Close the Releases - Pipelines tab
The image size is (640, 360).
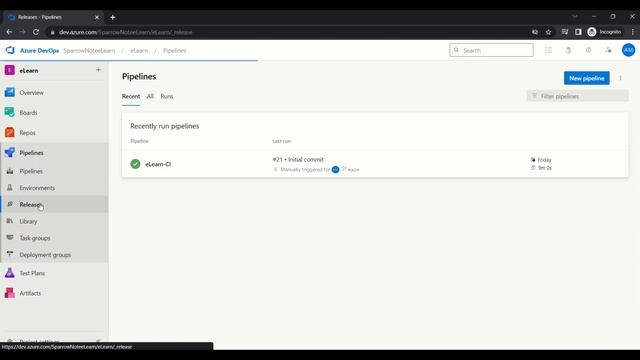point(97,17)
